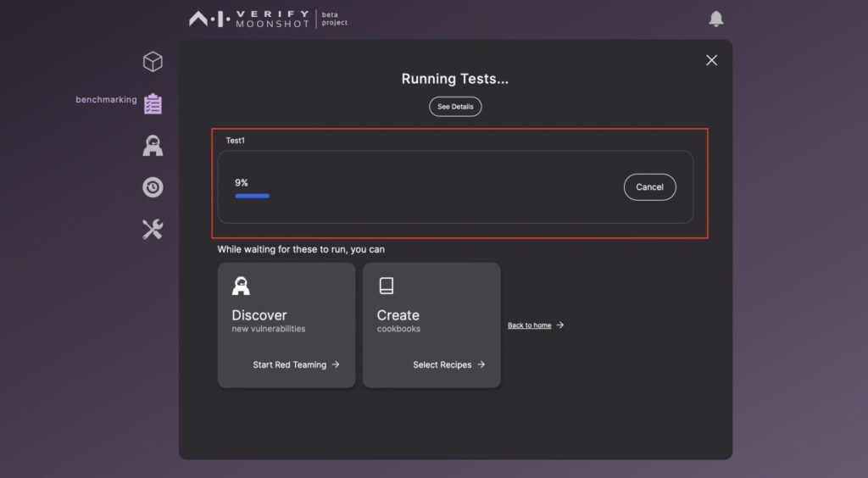Click the cube model endpoints sidebar icon

[153, 62]
